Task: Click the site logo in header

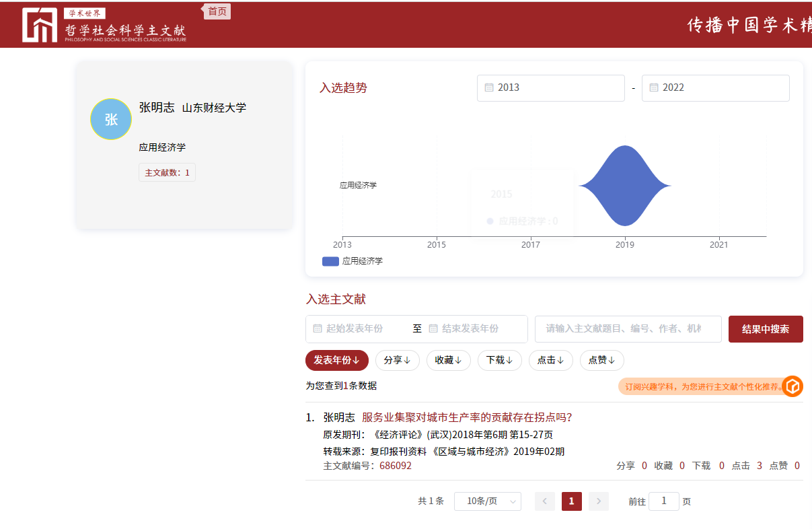Action: [x=104, y=25]
